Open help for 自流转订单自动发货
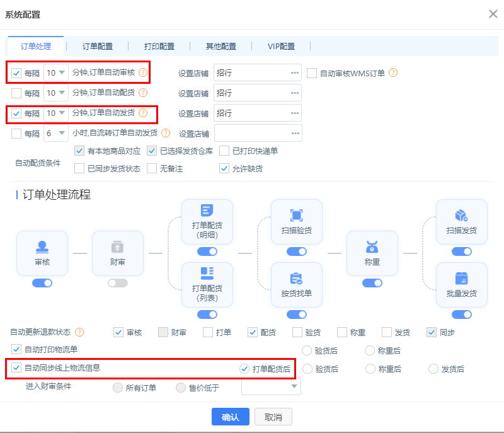Viewport: 504px width, 433px height. [166, 133]
